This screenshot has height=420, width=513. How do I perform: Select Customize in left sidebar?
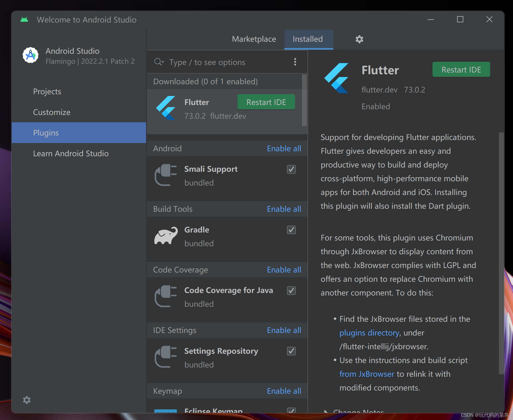[x=52, y=112]
